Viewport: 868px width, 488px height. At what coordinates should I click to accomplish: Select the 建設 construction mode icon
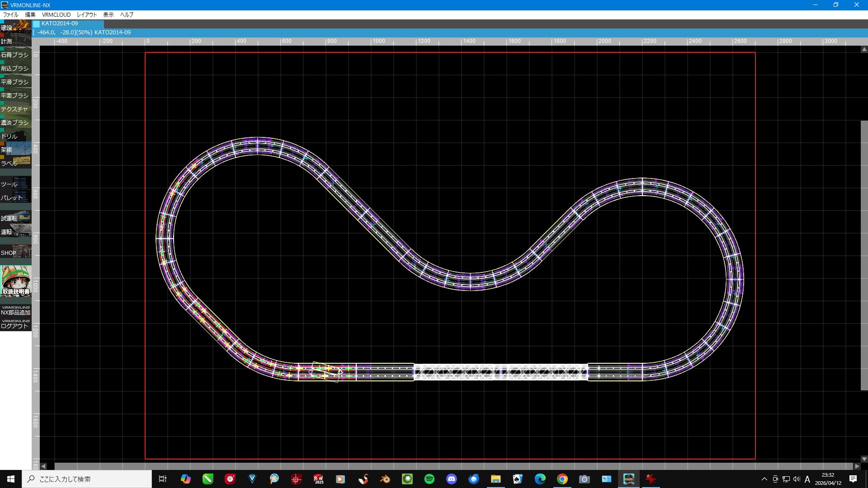16,26
